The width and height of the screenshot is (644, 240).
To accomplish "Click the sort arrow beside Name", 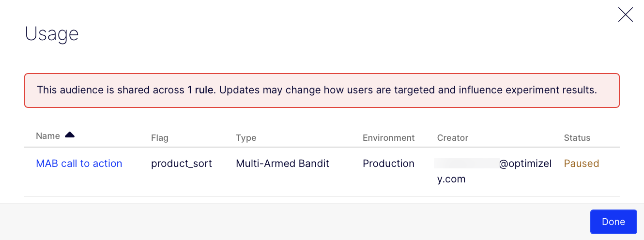I will pos(70,135).
